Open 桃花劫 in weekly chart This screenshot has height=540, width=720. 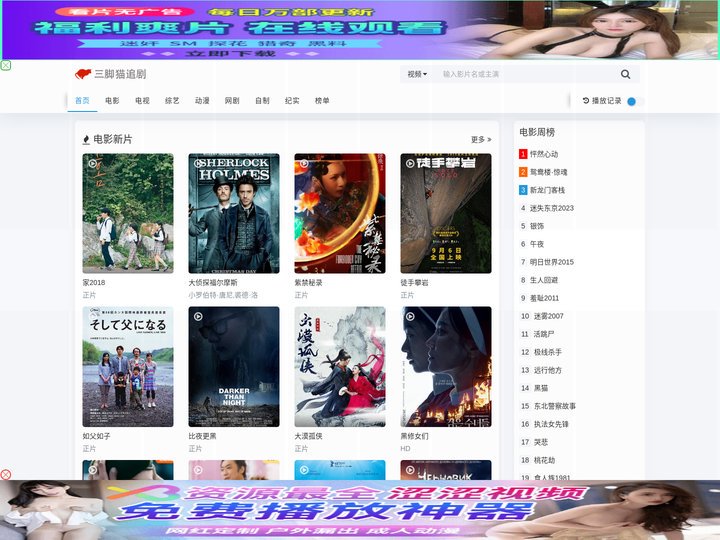click(x=545, y=460)
